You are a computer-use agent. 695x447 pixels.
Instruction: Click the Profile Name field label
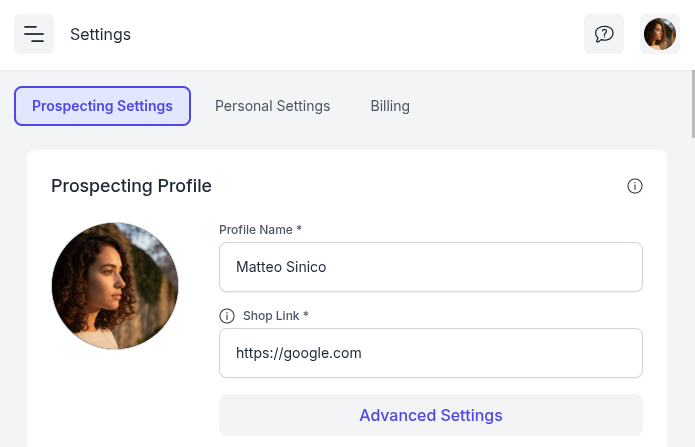point(260,230)
